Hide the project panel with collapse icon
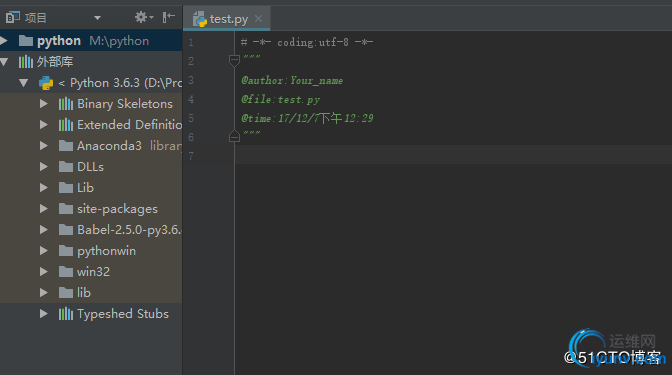The height and width of the screenshot is (375, 672). pos(168,17)
